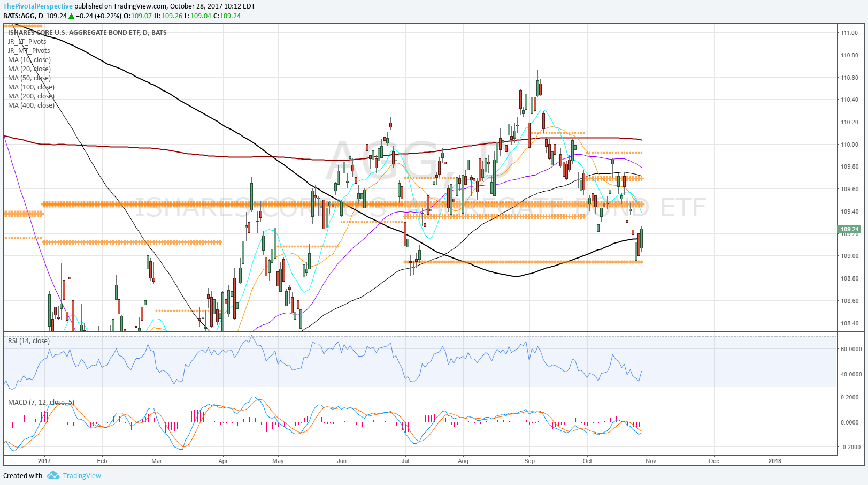This screenshot has height=485, width=868.
Task: Click the ISHARES CORE U.S. AGGREGATE BOND ETF title
Action: click(87, 32)
